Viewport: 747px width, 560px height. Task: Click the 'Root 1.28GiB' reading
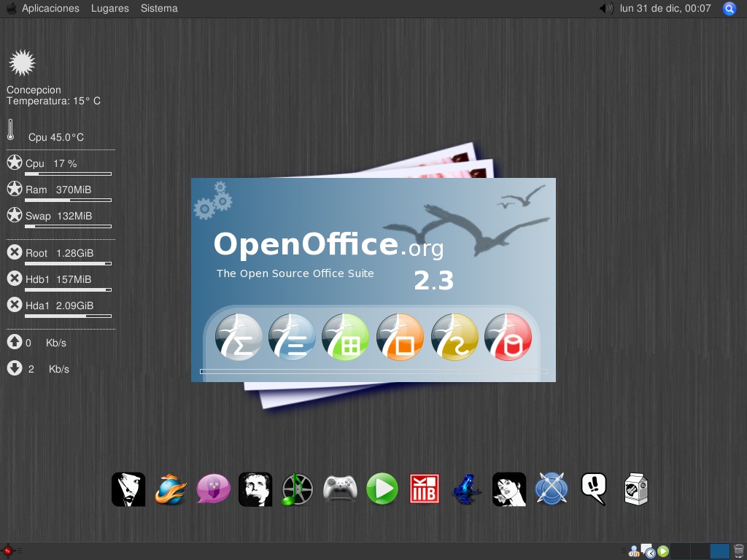click(x=60, y=253)
